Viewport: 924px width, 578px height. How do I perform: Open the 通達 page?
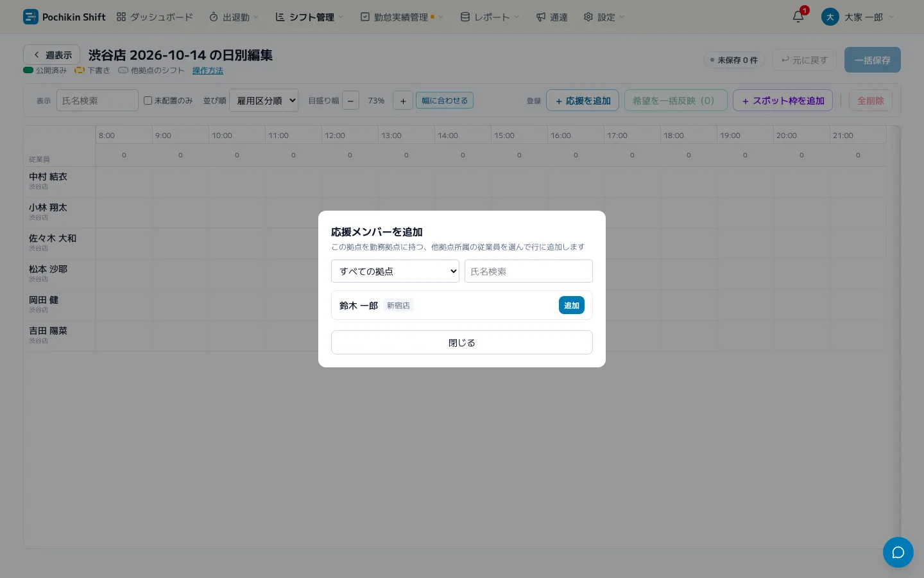[x=552, y=17]
